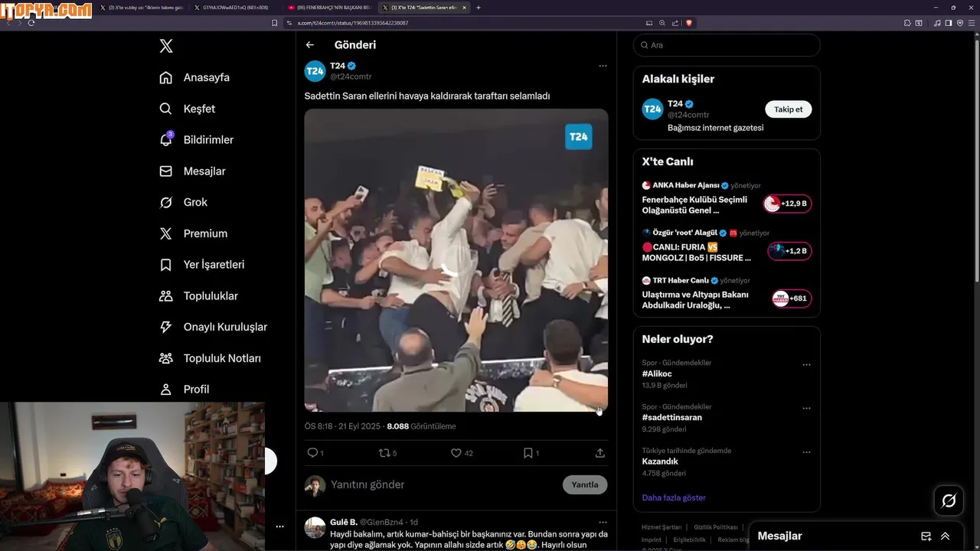This screenshot has height=551, width=980.
Task: Open Anasayfa in the left sidebar
Action: coord(195,77)
